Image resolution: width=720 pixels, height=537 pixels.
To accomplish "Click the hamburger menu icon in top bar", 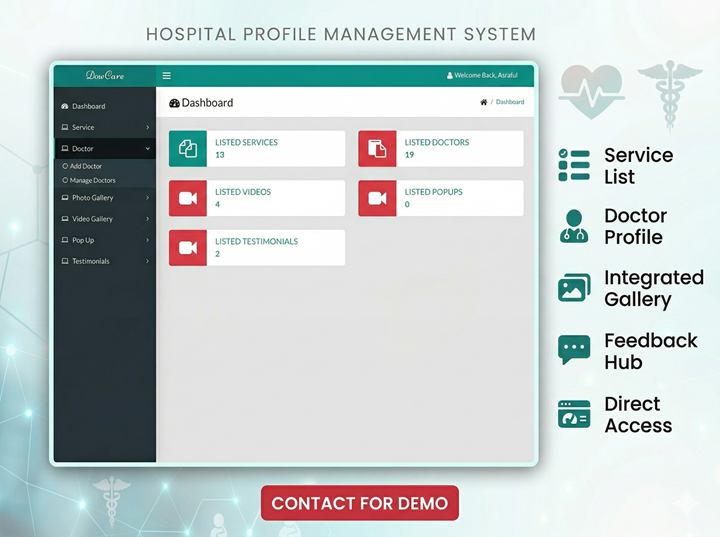I will click(x=167, y=76).
